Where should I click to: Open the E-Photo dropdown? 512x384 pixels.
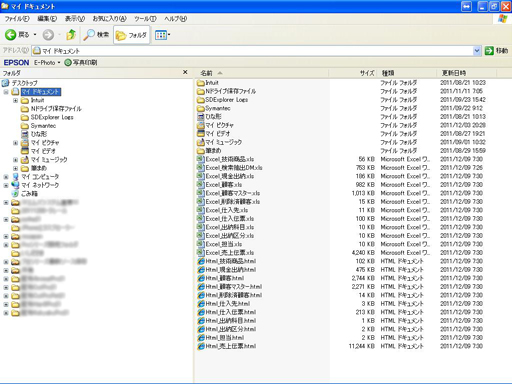pos(47,62)
